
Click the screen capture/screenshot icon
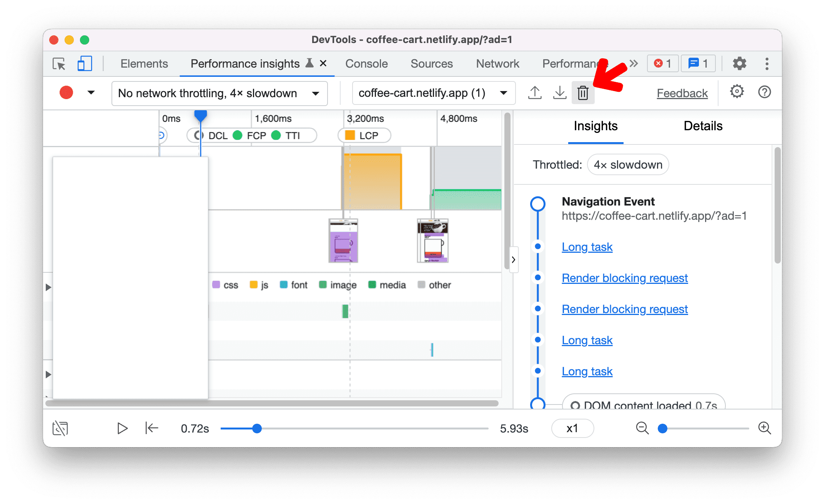pyautogui.click(x=61, y=428)
